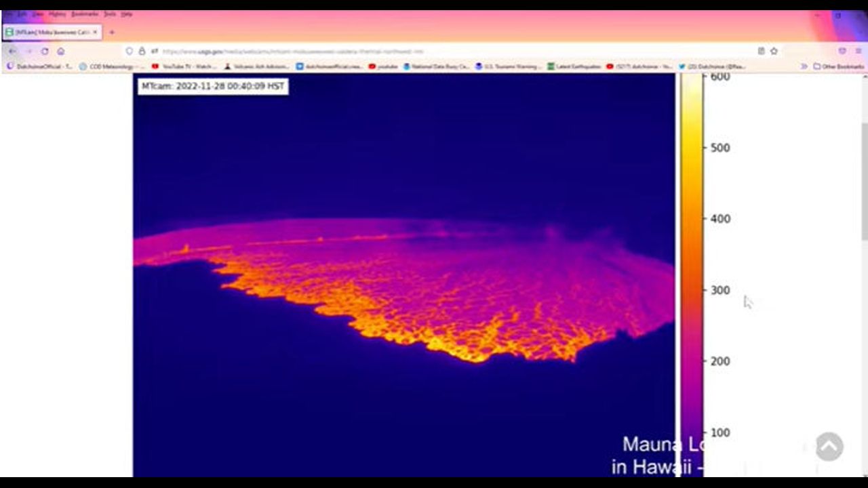Click the scroll-to-top arrow button
The image size is (868, 488).
click(x=829, y=447)
